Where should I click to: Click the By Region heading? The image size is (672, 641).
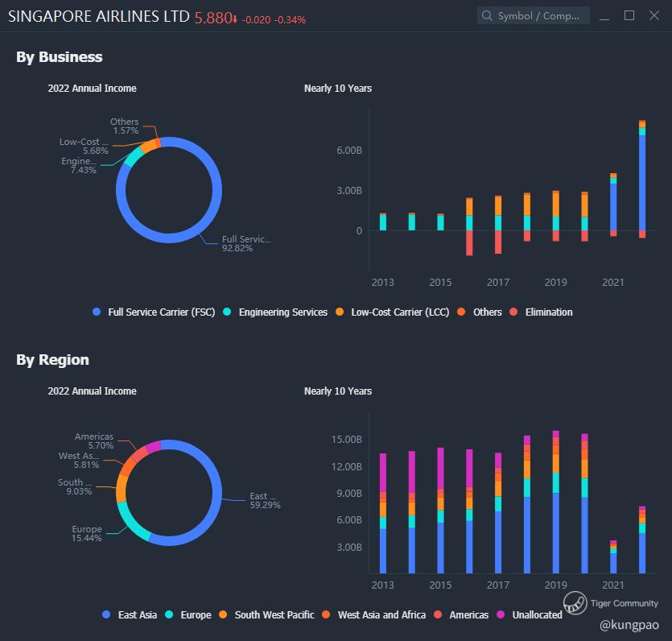point(52,360)
